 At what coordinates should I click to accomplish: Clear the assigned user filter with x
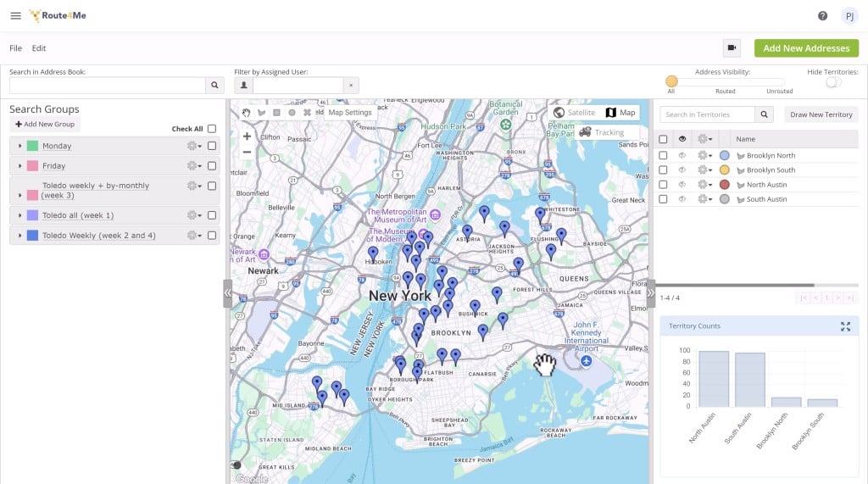click(350, 86)
